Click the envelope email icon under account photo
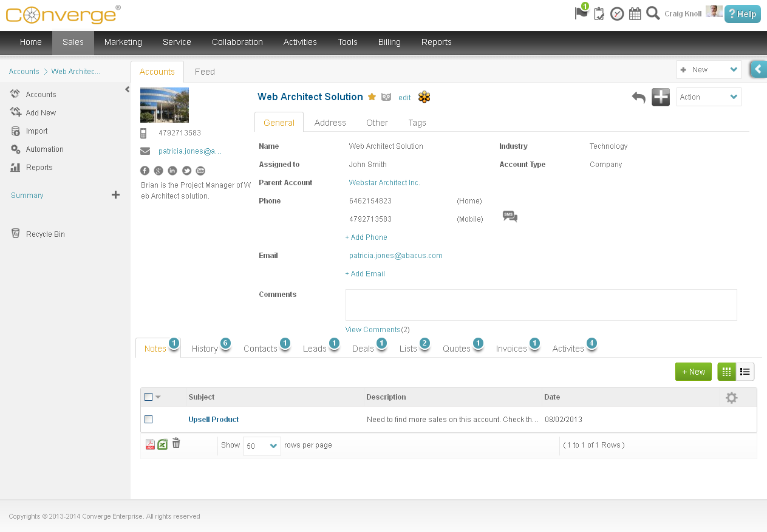This screenshot has height=532, width=767. point(145,151)
